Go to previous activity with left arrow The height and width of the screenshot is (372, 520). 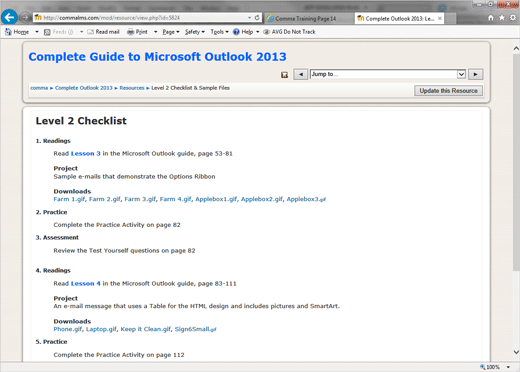[x=301, y=74]
